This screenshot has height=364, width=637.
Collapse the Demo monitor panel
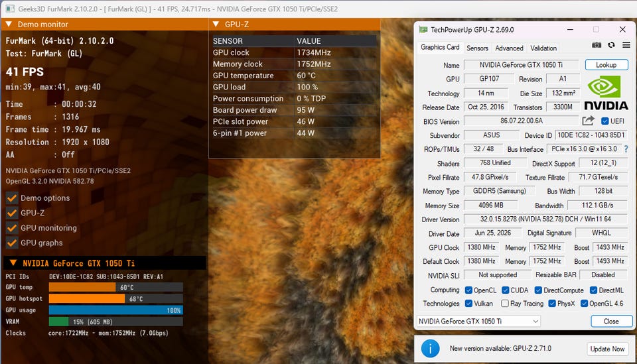pyautogui.click(x=9, y=25)
